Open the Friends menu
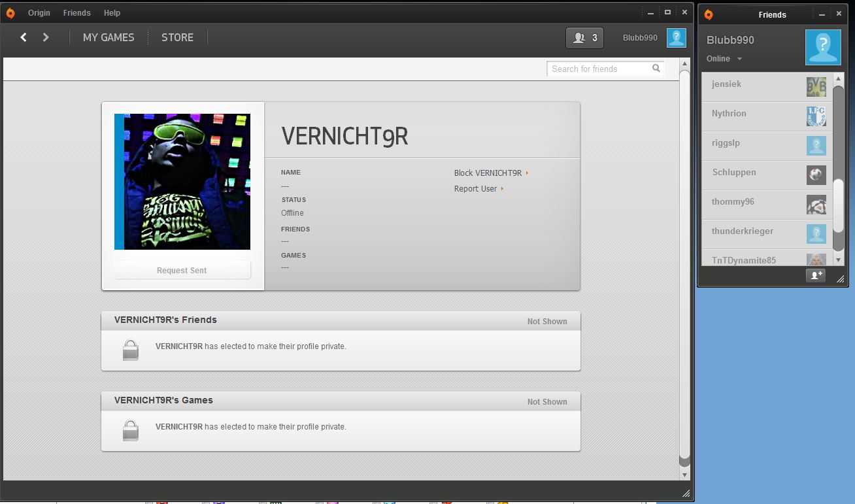The height and width of the screenshot is (504, 855). point(77,13)
